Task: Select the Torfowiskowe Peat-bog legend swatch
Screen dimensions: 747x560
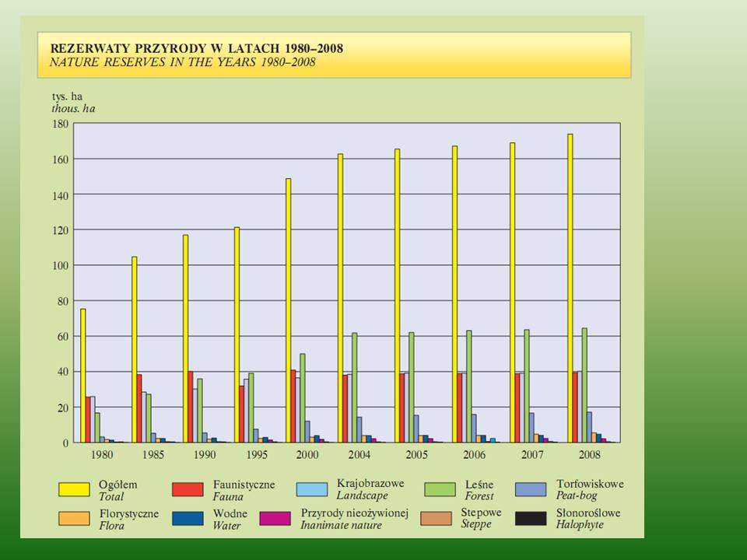Action: coord(533,489)
